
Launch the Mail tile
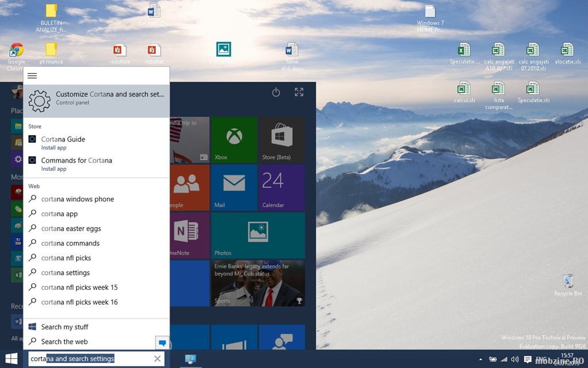(234, 187)
